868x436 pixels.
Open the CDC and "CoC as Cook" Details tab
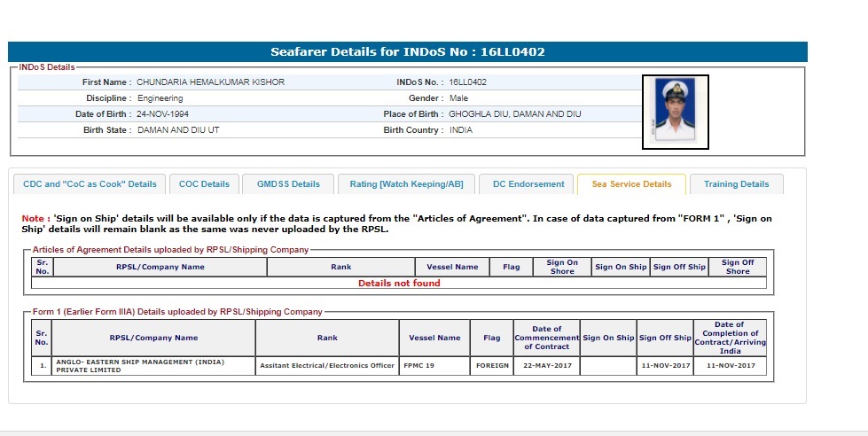(x=90, y=184)
